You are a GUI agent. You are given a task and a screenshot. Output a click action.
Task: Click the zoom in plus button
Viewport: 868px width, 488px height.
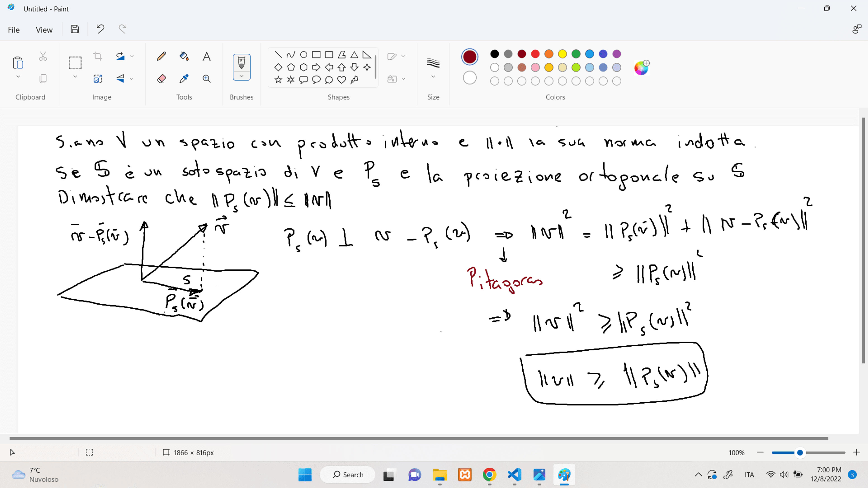(x=856, y=452)
